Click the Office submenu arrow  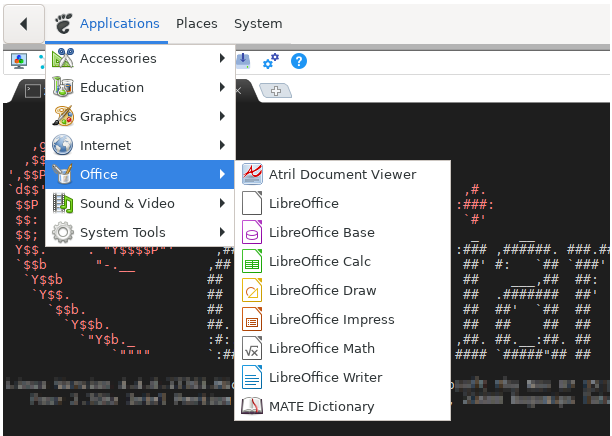pyautogui.click(x=222, y=174)
